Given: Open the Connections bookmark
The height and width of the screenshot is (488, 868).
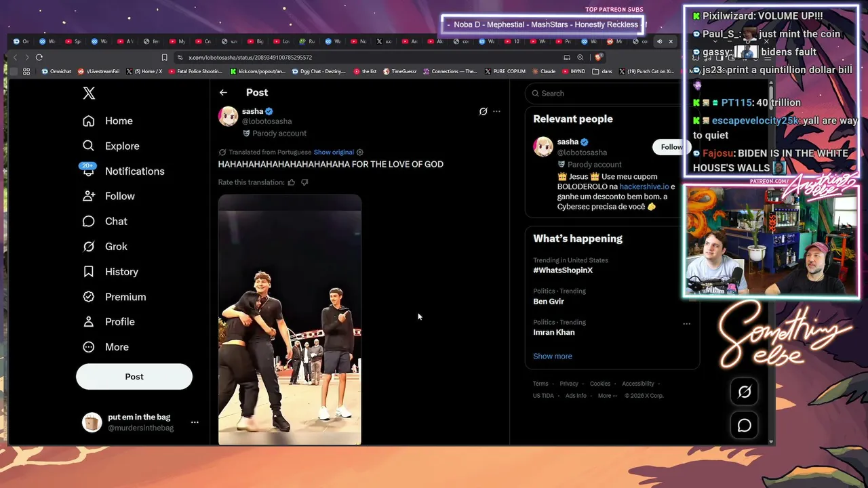Looking at the screenshot, I should pyautogui.click(x=450, y=71).
